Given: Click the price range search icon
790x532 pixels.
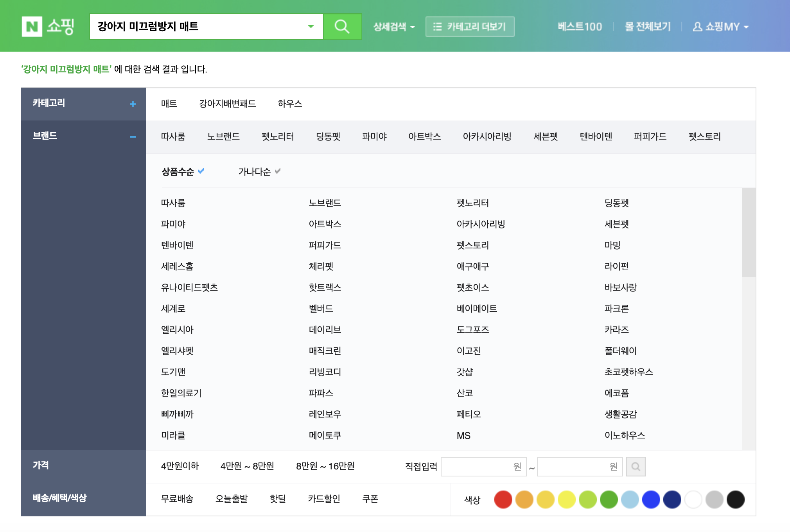Looking at the screenshot, I should pyautogui.click(x=636, y=467).
